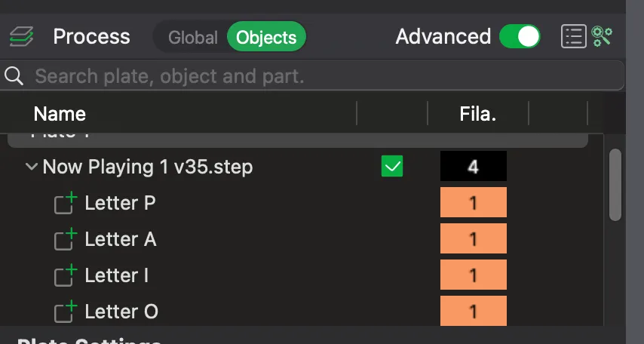Collapse the Now Playing 1 v35.step tree

click(32, 167)
